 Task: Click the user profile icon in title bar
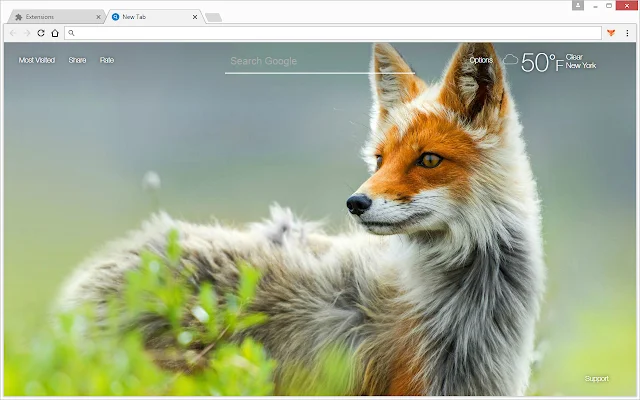pos(578,5)
